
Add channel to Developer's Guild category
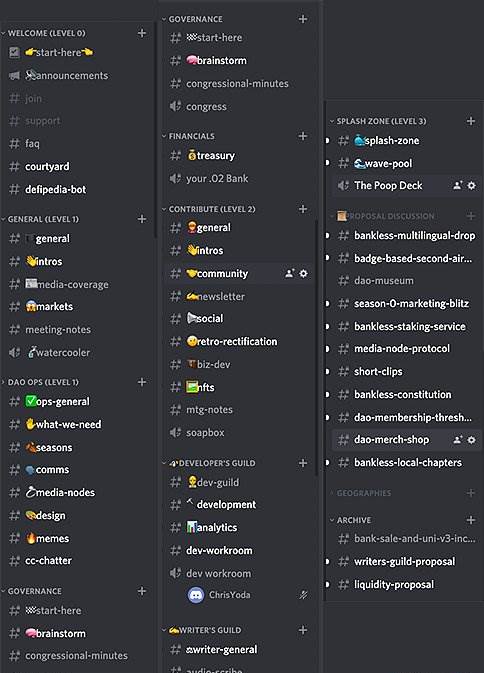[303, 463]
